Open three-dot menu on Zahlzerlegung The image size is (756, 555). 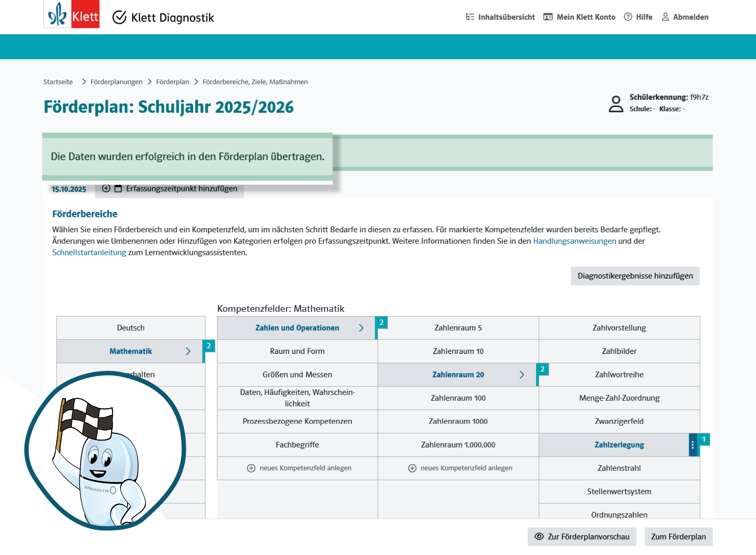693,445
